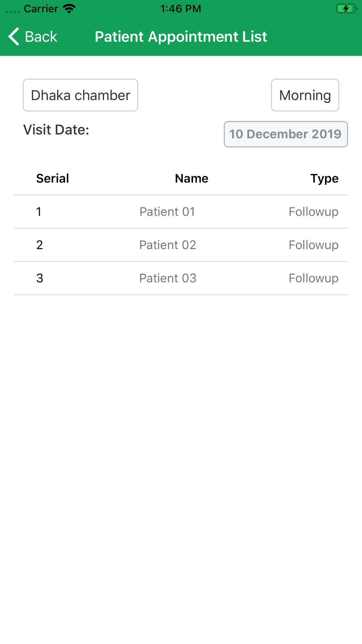Screen dimensions: 362x644
Task: Tap Followup type for Patient 01
Action: pyautogui.click(x=313, y=212)
